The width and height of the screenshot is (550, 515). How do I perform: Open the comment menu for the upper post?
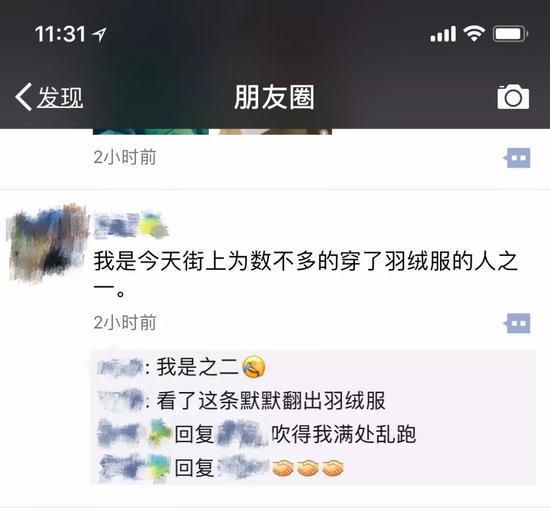point(517,158)
